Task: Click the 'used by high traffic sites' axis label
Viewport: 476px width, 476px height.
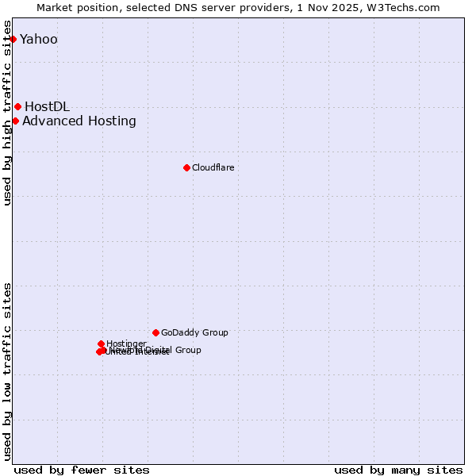Action: coord(8,111)
